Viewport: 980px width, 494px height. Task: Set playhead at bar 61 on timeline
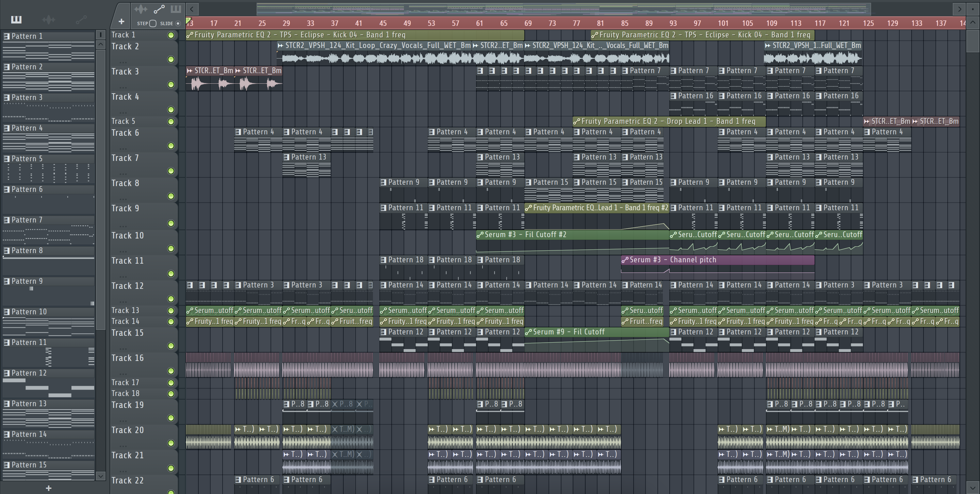[x=479, y=23]
